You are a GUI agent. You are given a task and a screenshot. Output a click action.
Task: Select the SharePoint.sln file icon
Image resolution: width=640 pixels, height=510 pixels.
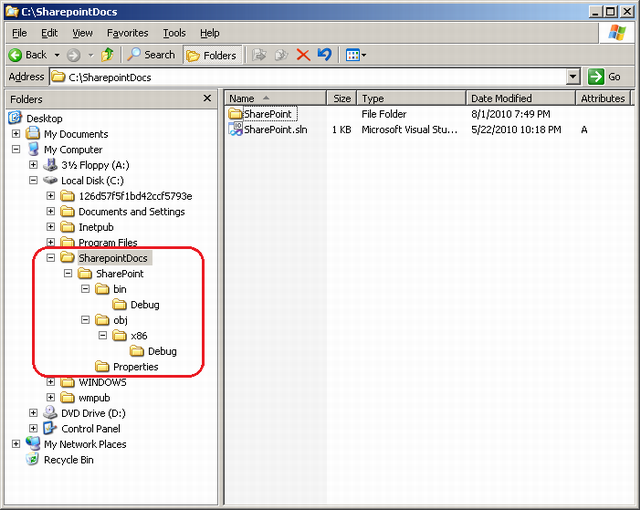coord(236,129)
